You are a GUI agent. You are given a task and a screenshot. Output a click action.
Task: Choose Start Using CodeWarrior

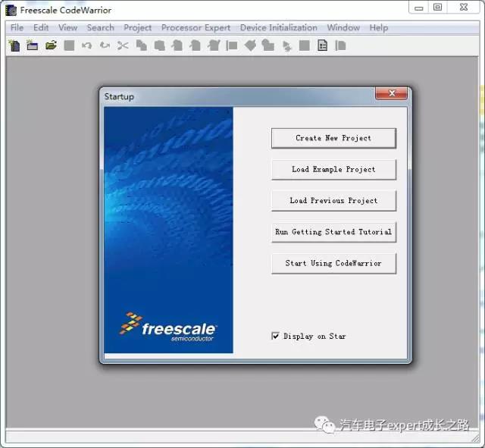[333, 263]
